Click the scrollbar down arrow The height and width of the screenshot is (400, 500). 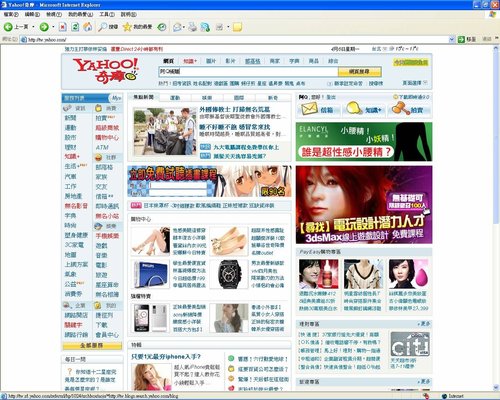click(496, 387)
